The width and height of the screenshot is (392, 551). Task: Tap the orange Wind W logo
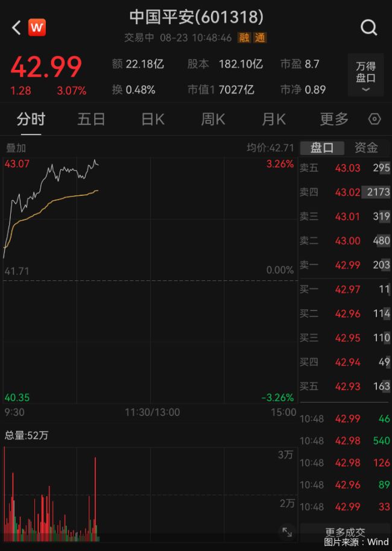tap(37, 27)
